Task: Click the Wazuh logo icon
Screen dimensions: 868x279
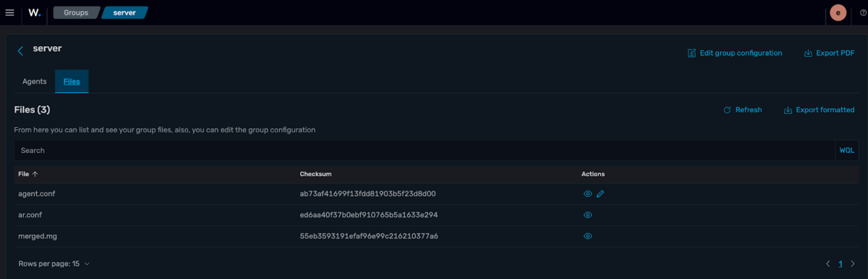Action: (x=35, y=13)
